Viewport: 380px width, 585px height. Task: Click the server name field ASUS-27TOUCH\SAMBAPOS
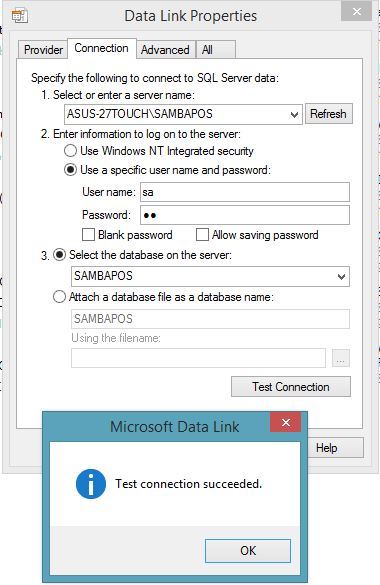[183, 114]
